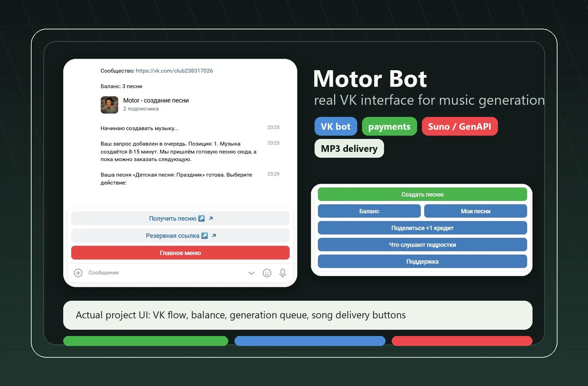Image resolution: width=588 pixels, height=386 pixels.
Task: Open the Поддержка support button
Action: [x=422, y=261]
